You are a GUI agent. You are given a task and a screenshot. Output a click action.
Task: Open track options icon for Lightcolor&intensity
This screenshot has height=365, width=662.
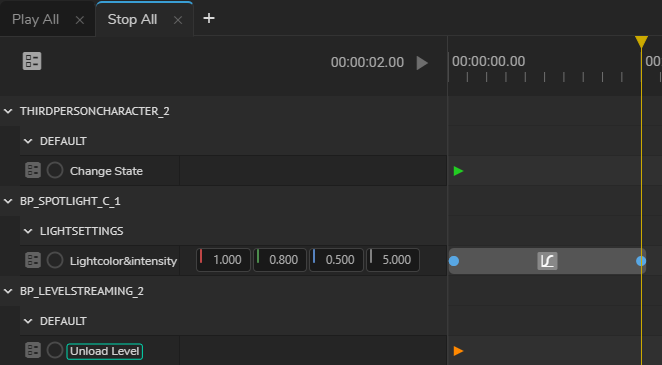[33, 260]
